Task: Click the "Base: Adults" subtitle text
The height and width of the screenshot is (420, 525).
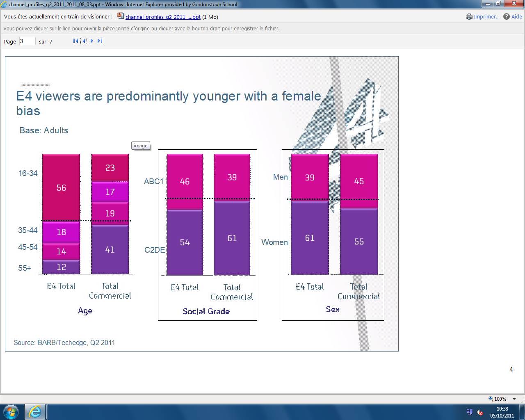Action: (x=44, y=130)
